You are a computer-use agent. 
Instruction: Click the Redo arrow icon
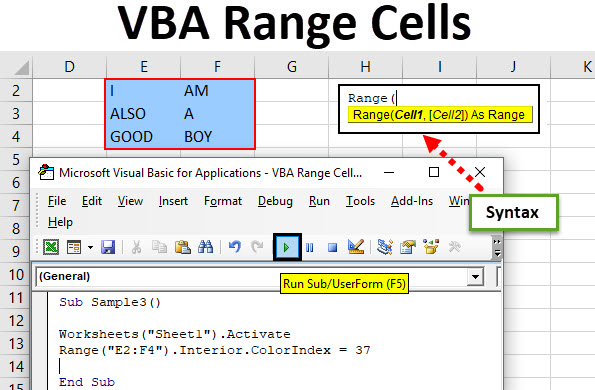pos(257,247)
